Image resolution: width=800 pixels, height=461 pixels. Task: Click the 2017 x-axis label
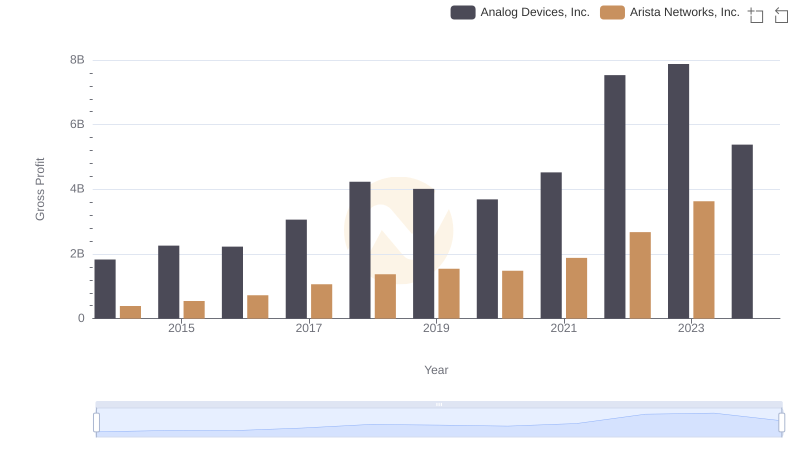coord(309,328)
